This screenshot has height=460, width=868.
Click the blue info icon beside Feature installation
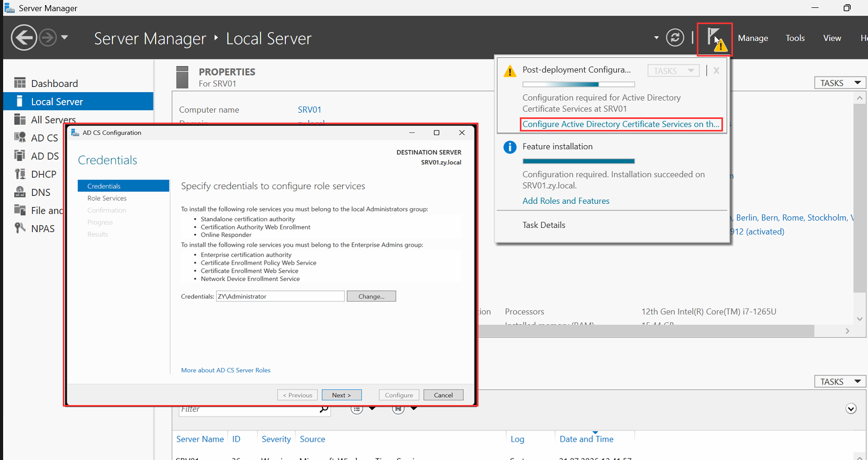pyautogui.click(x=509, y=147)
